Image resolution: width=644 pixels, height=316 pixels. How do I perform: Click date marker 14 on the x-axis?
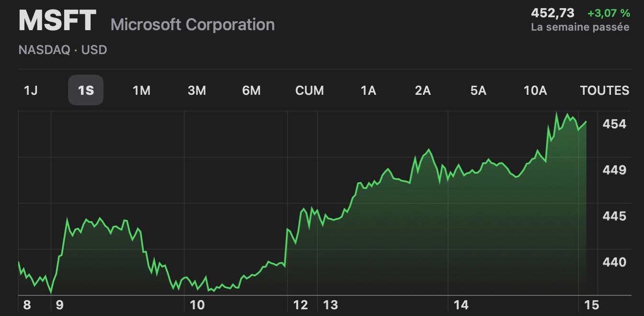coord(461,305)
